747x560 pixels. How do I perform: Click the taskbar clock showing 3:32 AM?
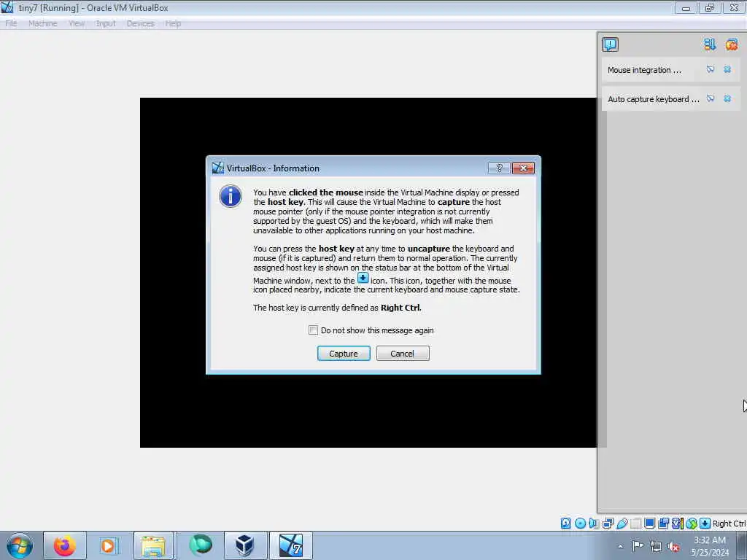(709, 546)
